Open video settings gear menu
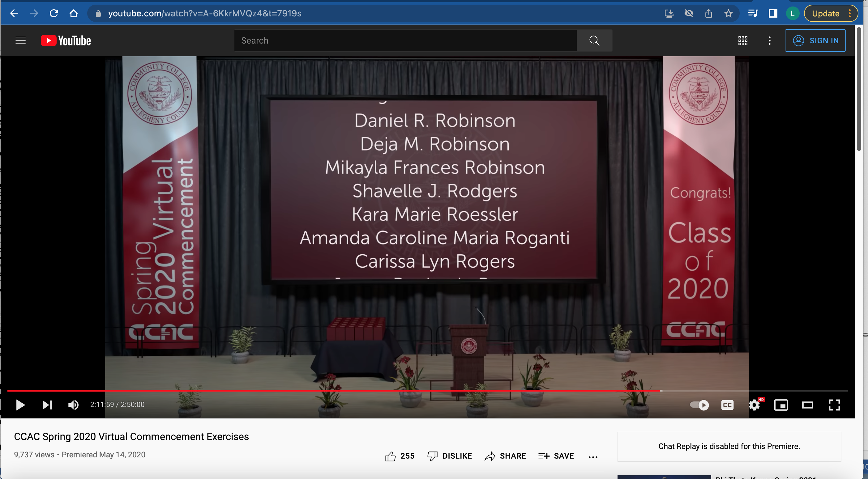The height and width of the screenshot is (479, 868). [754, 405]
